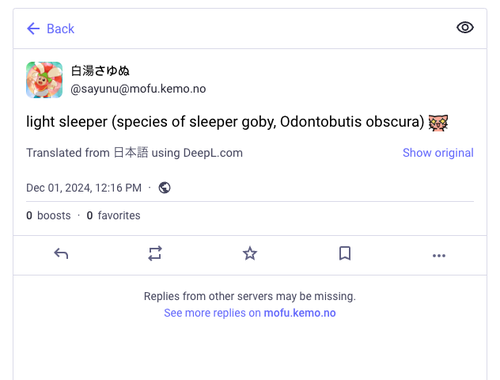Click the globe public visibility icon
Image resolution: width=500 pixels, height=380 pixels.
click(x=164, y=188)
